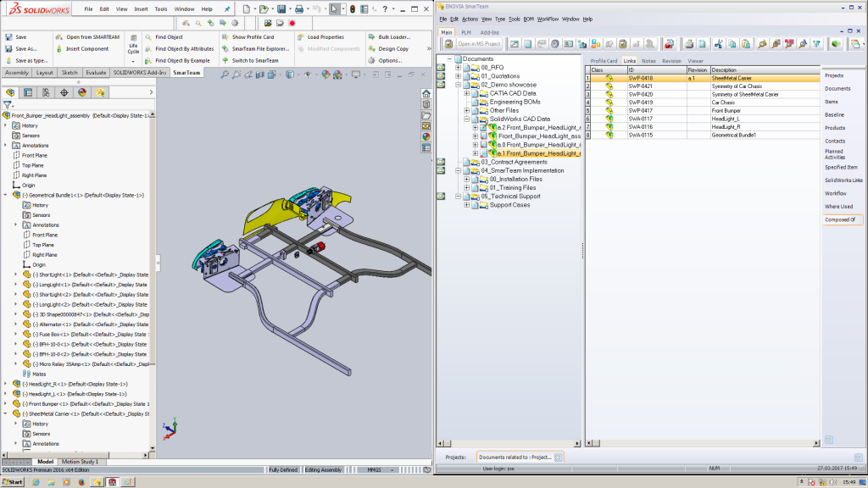Screen dimensions: 868x488
Task: Click the feature tree vertical scrollbar down arrow
Action: pyautogui.click(x=153, y=448)
